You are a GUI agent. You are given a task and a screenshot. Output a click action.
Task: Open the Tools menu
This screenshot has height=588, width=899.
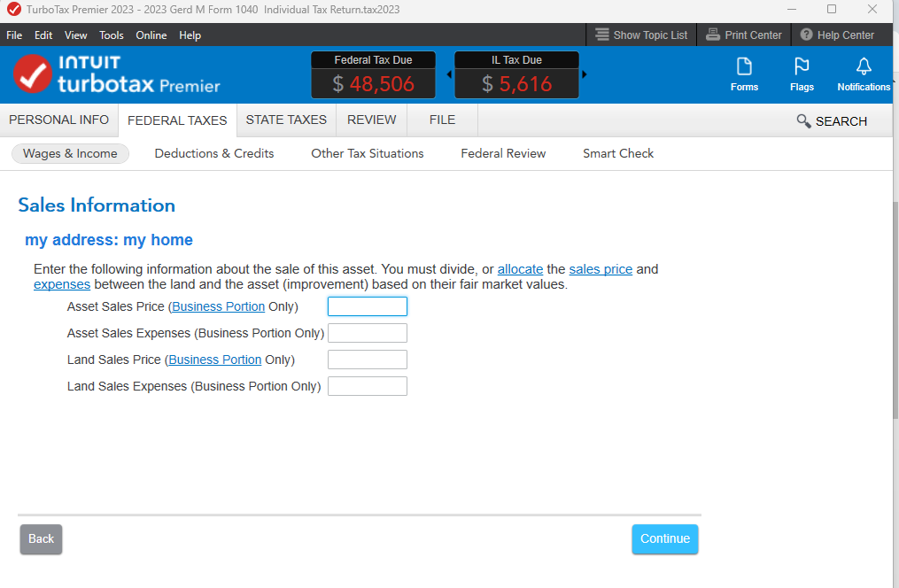coord(112,35)
